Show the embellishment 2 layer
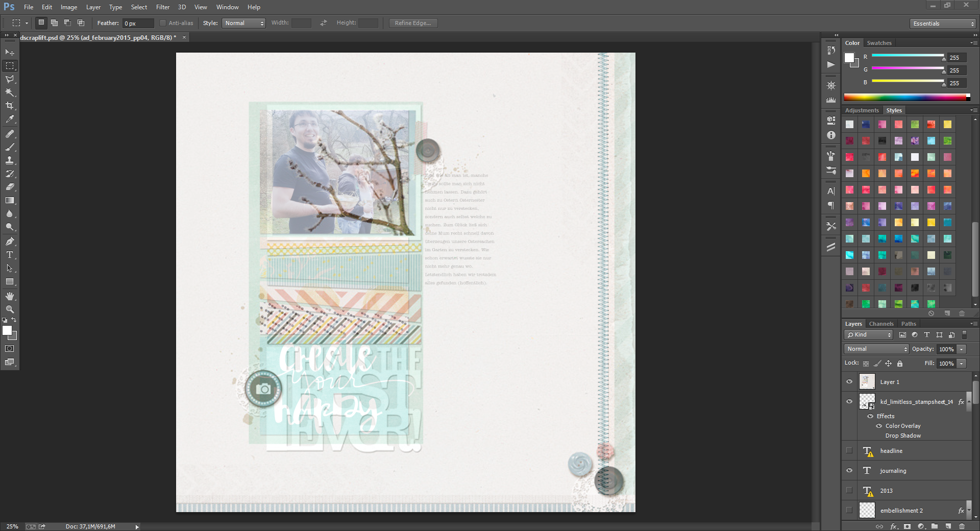This screenshot has height=531, width=980. tap(849, 510)
